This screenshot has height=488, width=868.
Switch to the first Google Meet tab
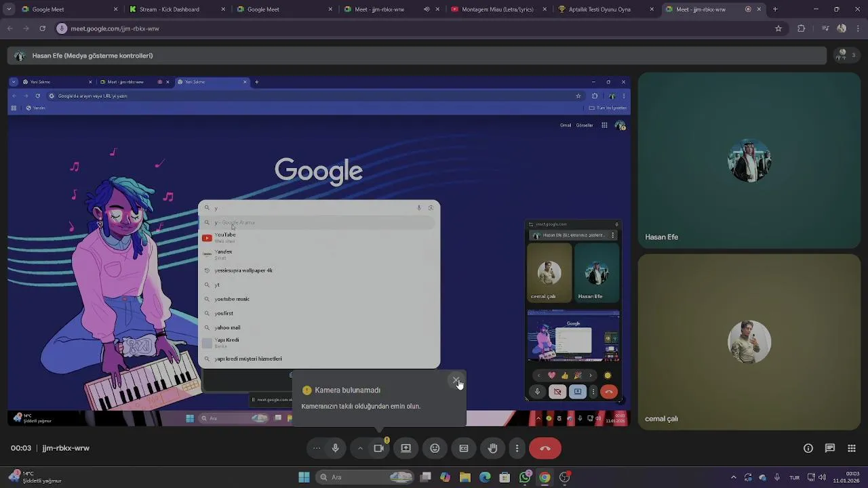[x=69, y=9]
